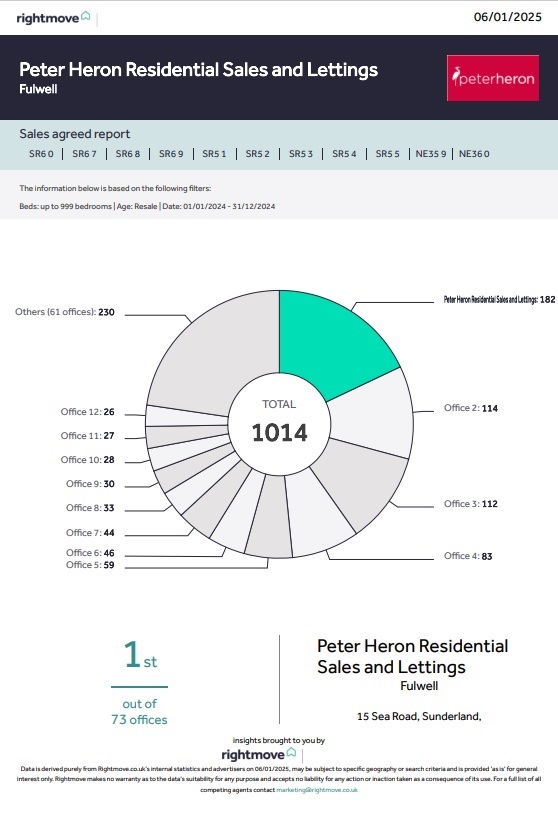
Task: Click the report date 06/01/2025
Action: click(508, 17)
